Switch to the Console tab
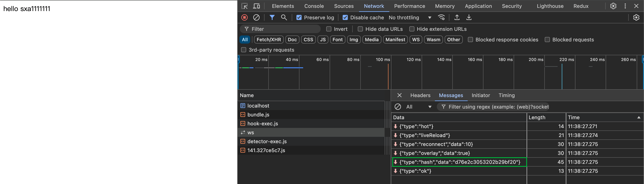The image size is (644, 184). tap(314, 6)
